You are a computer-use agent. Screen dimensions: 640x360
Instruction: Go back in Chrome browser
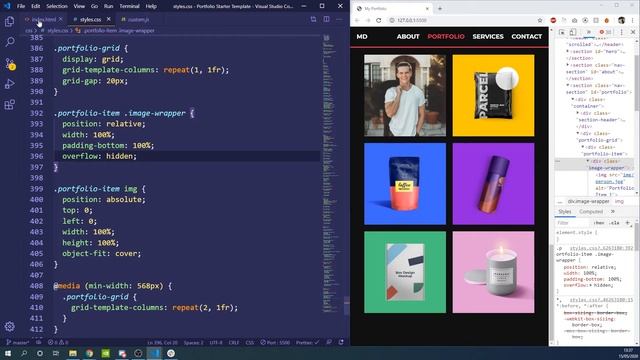pos(357,20)
